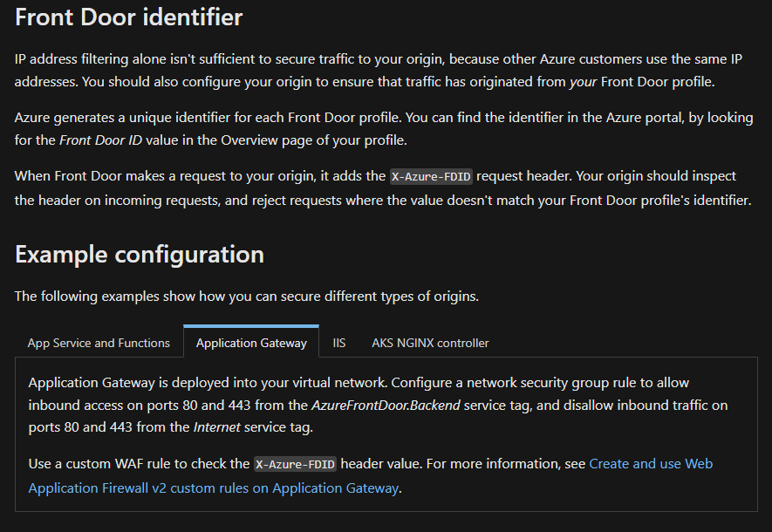Click the italic AzureFrontDoor.Backend service tag
The height and width of the screenshot is (532, 772).
(386, 405)
